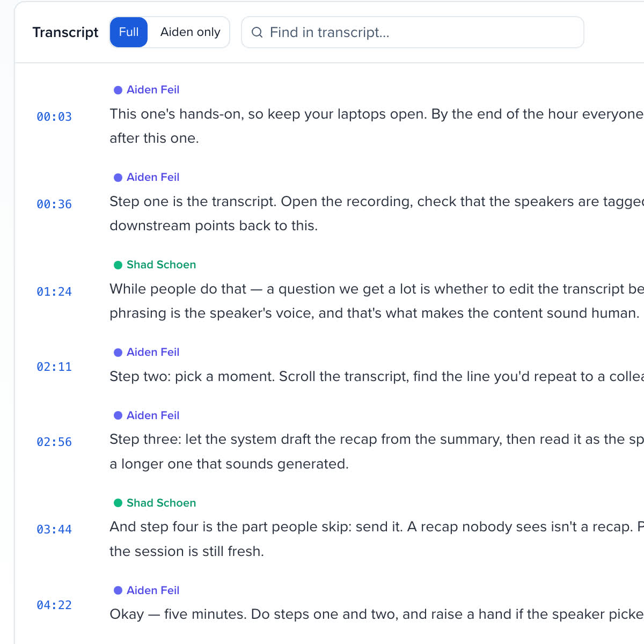The height and width of the screenshot is (644, 644).
Task: Seek to the 01:24 timestamp
Action: click(x=54, y=291)
